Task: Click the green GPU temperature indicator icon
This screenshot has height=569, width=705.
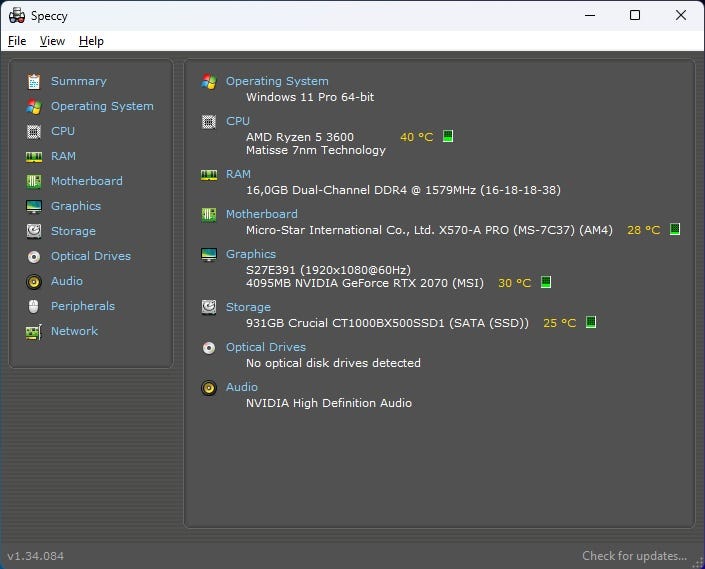Action: click(x=546, y=282)
